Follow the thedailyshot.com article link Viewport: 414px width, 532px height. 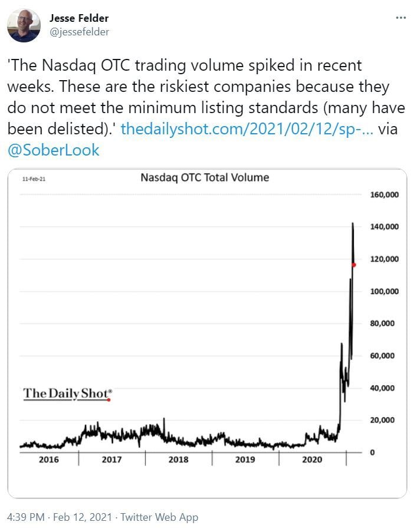coord(247,129)
